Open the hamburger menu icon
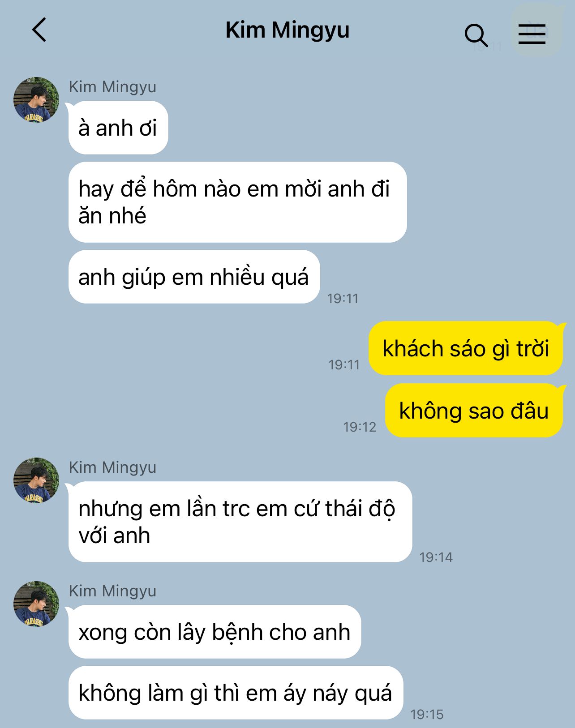Screen dimensions: 575x728 (532, 34)
